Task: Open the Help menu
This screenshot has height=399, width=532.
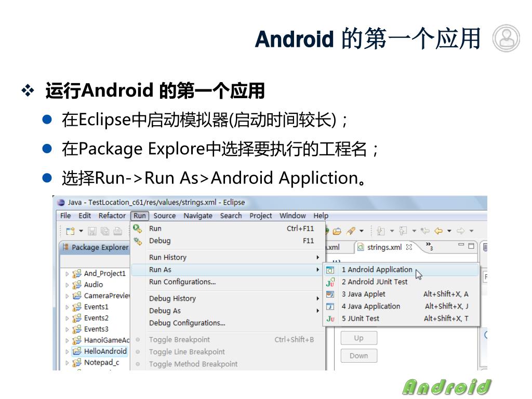Action: point(321,216)
